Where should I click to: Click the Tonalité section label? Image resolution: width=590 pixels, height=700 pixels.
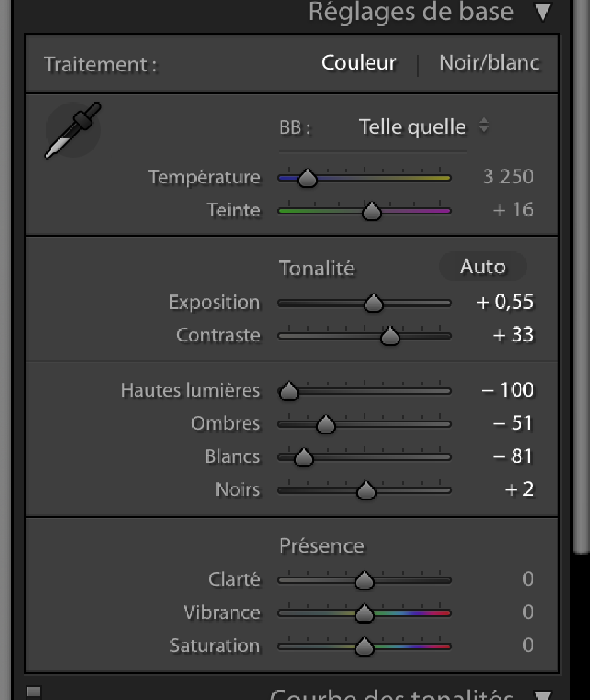tap(316, 268)
